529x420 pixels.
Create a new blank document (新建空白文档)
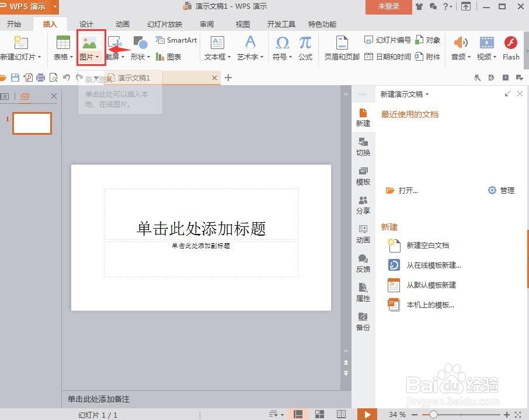419,246
